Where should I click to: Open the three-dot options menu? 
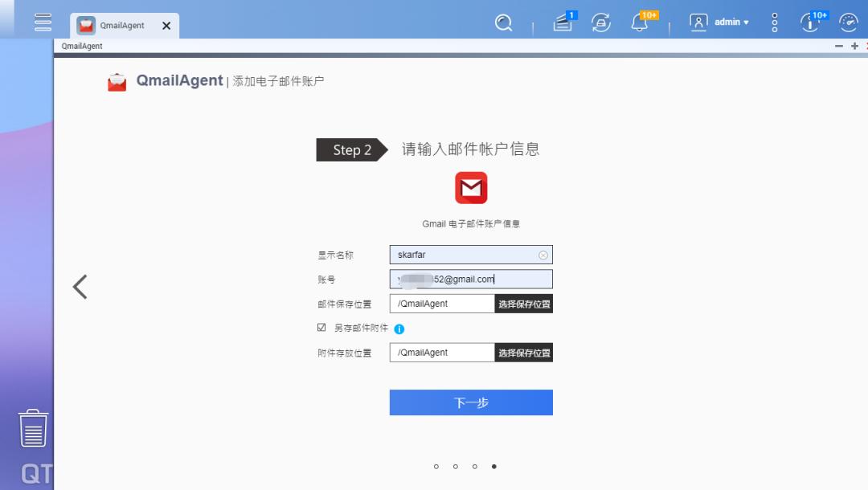773,22
